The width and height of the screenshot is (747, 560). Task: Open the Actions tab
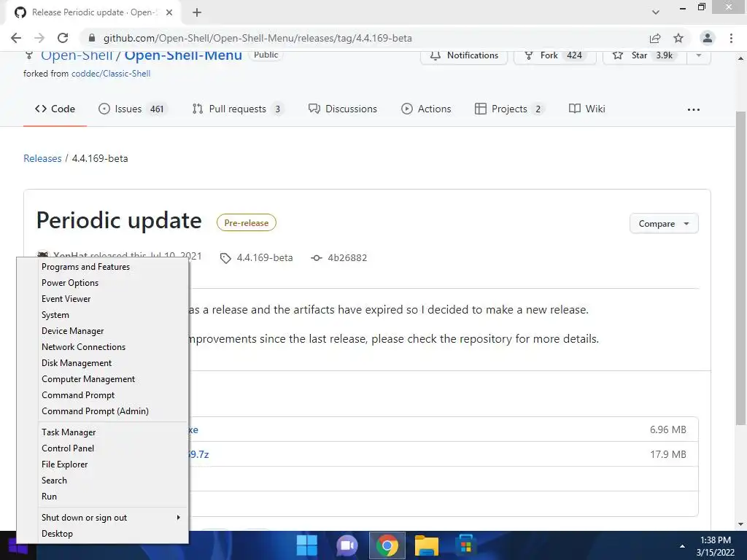tap(426, 109)
